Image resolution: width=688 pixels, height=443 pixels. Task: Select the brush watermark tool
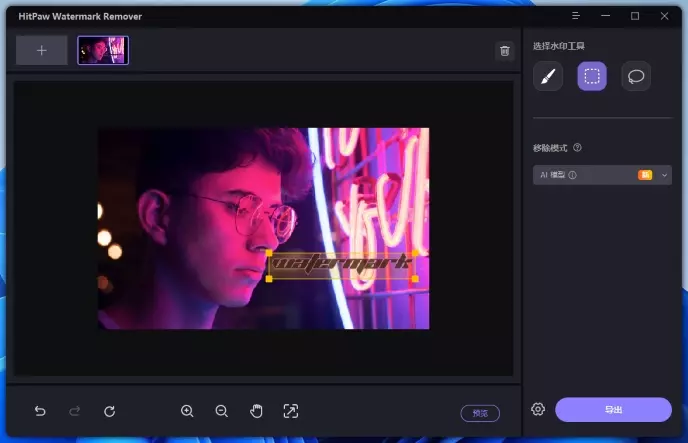point(548,76)
